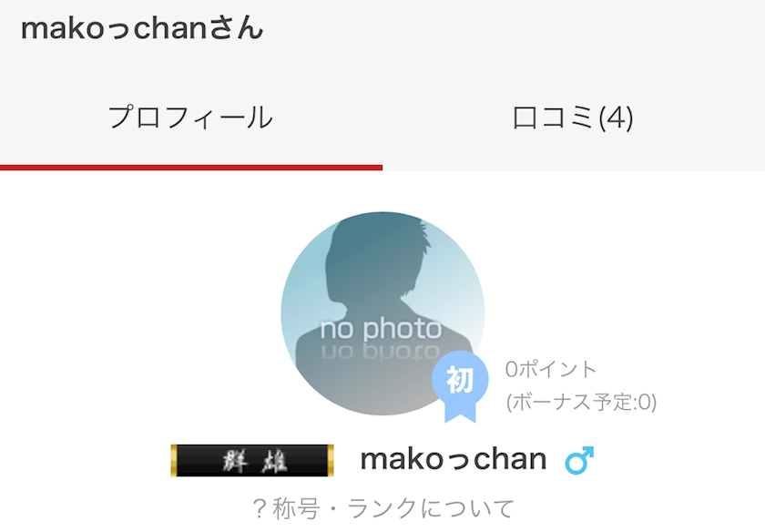Click the red active tab underline indicator
Viewport: 765px width, 532px height.
click(x=191, y=168)
